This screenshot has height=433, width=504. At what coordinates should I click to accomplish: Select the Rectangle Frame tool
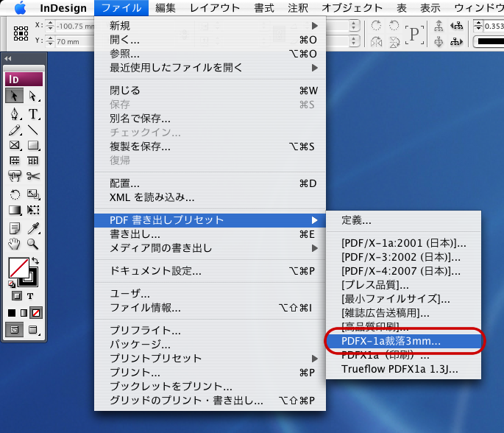click(14, 145)
